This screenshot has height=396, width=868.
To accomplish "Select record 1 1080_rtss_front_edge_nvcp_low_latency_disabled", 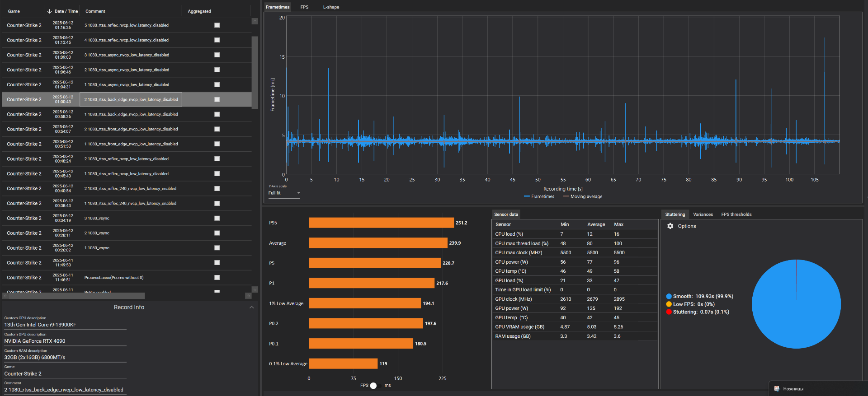I will click(x=127, y=144).
